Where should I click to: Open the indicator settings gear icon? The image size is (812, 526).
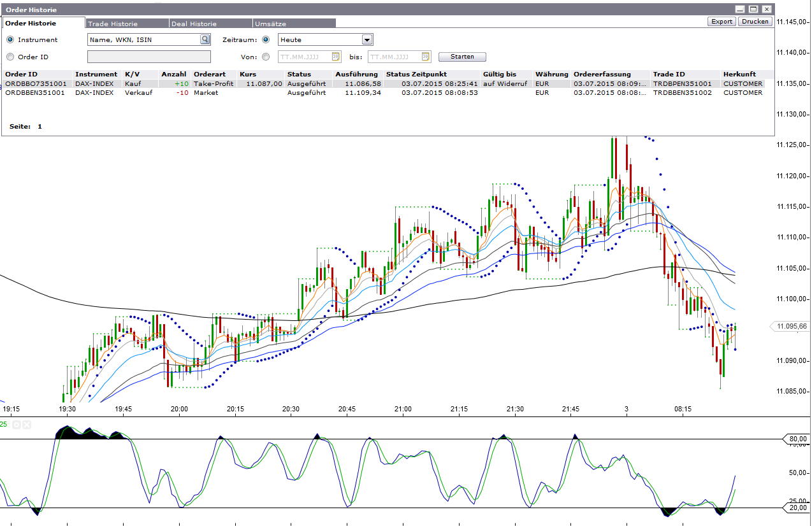[x=17, y=424]
